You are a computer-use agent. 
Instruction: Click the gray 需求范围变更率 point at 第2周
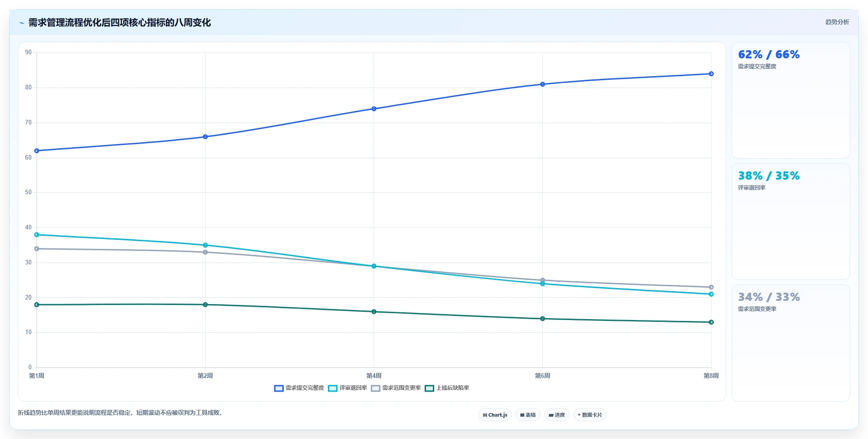(x=205, y=252)
